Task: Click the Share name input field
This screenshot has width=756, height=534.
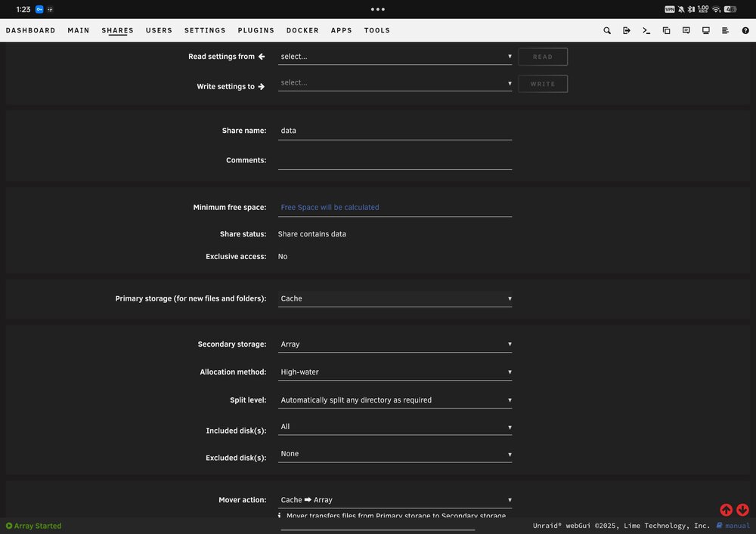Action: (395, 131)
